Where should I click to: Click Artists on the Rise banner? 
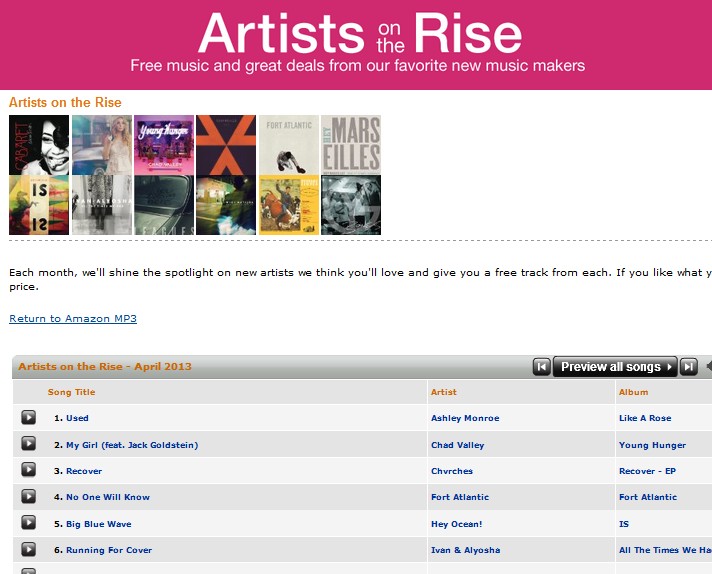[356, 45]
